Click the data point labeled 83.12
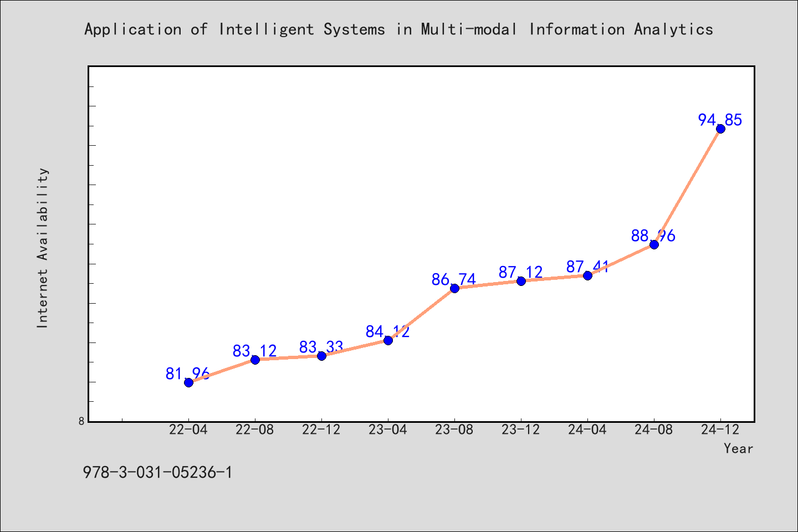 [x=255, y=360]
